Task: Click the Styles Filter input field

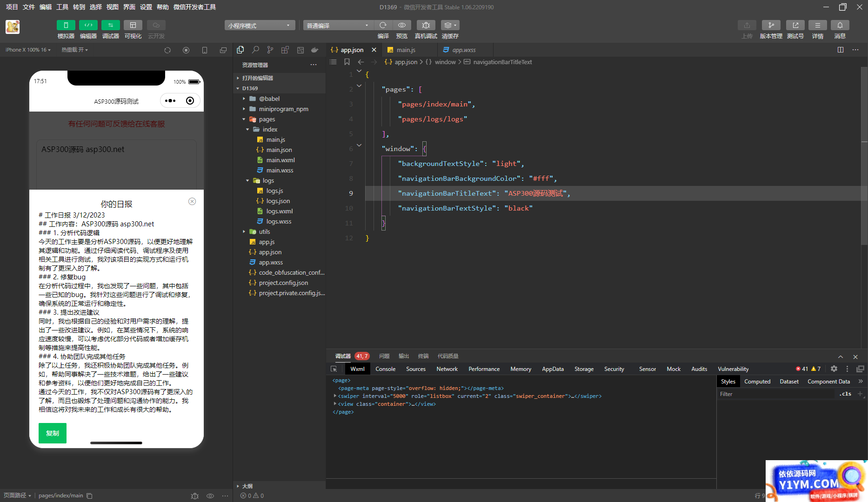Action: click(777, 394)
